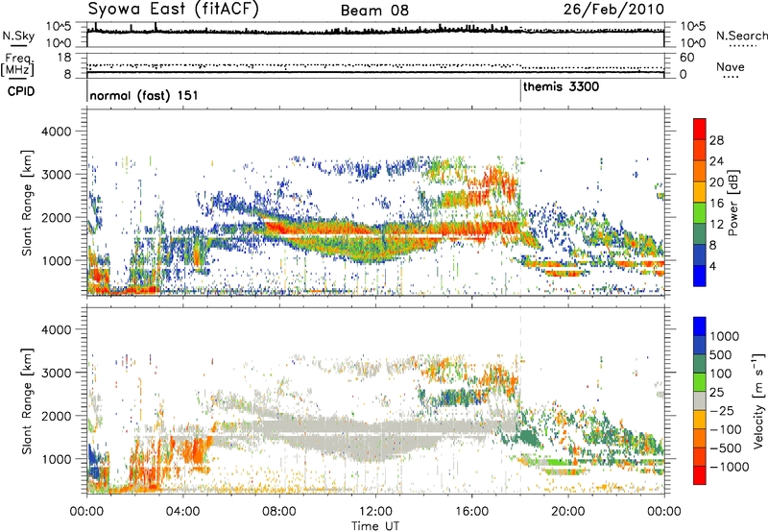Click the 'N.Sky' legend label
This screenshot has width=768, height=532.
[18, 36]
